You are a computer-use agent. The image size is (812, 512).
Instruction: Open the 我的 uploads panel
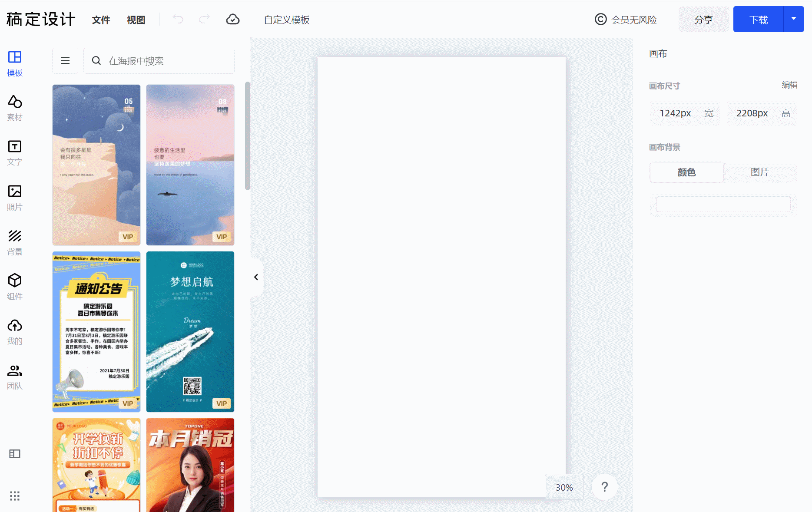click(15, 332)
